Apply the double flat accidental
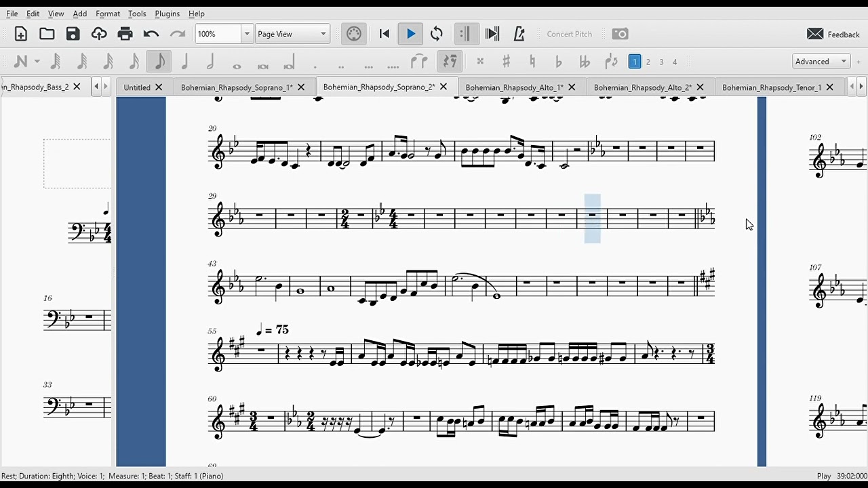 [585, 62]
